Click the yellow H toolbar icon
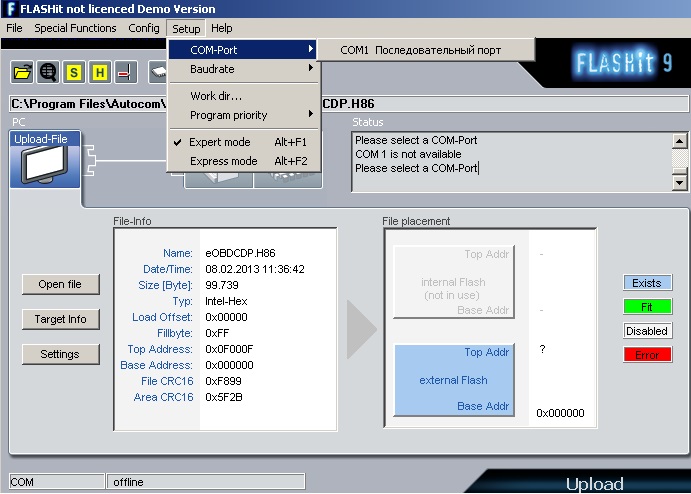The height and width of the screenshot is (494, 691). click(100, 72)
